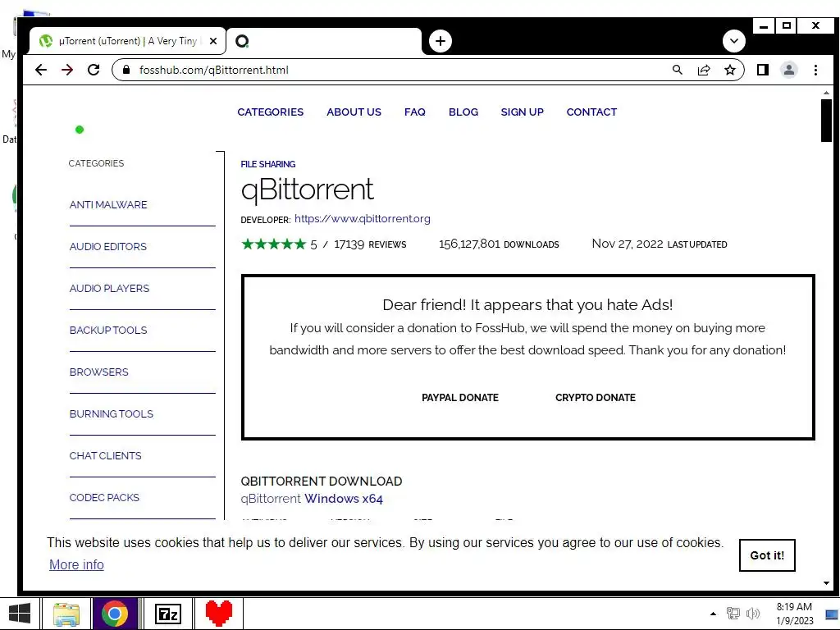Open the ANTI MALWARE category
This screenshot has height=630, width=840.
point(108,204)
